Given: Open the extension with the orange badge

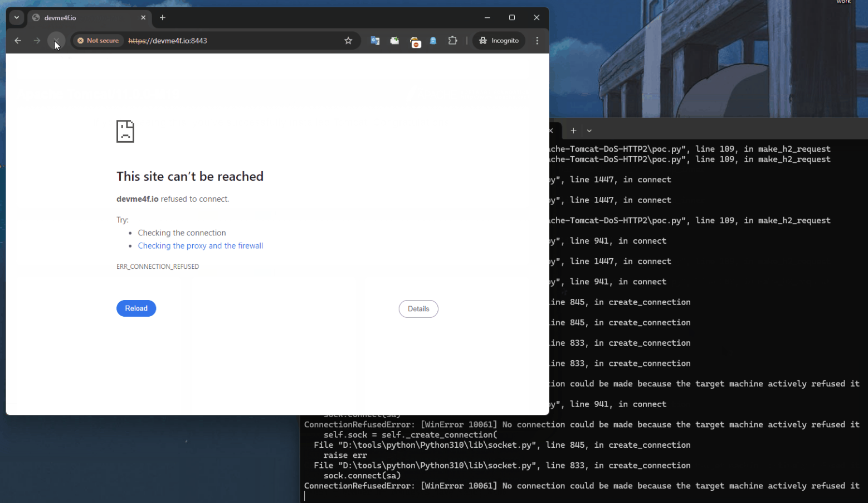Looking at the screenshot, I should point(415,41).
